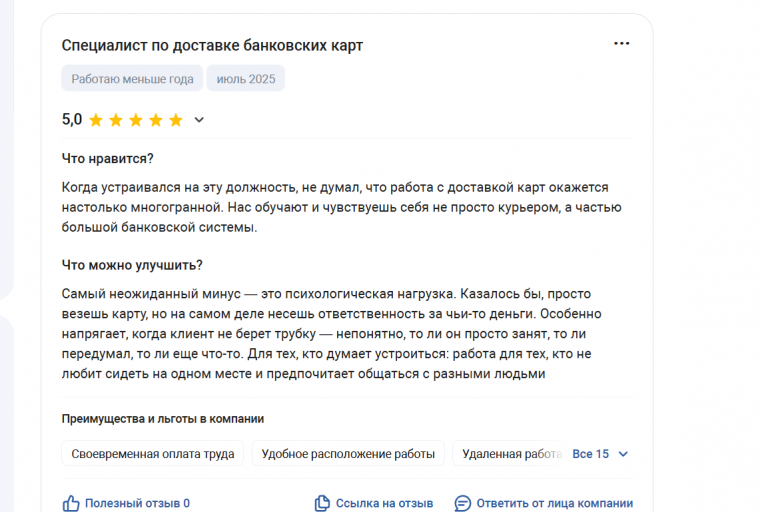Click the thumbs-up helpful review icon

(71, 503)
